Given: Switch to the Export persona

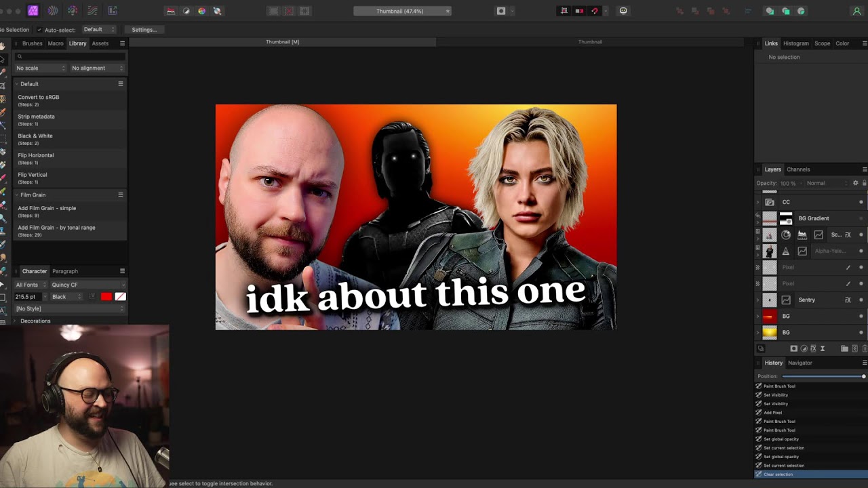Looking at the screenshot, I should [112, 11].
